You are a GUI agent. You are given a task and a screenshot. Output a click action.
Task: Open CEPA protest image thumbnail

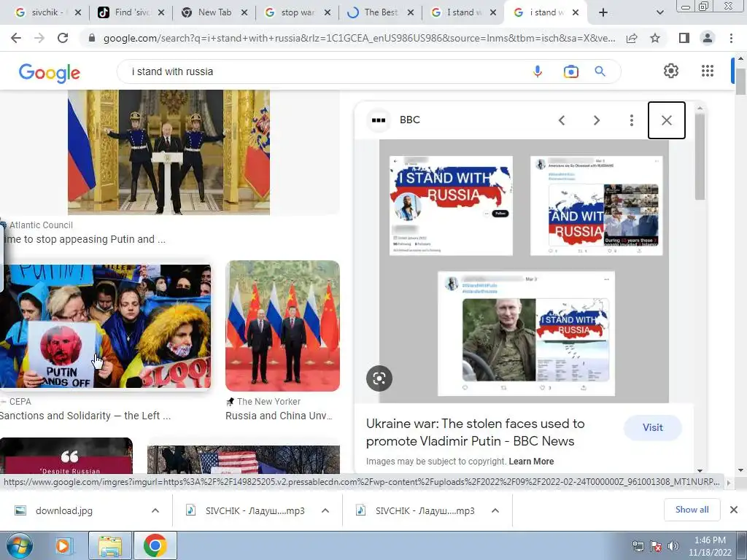click(105, 326)
